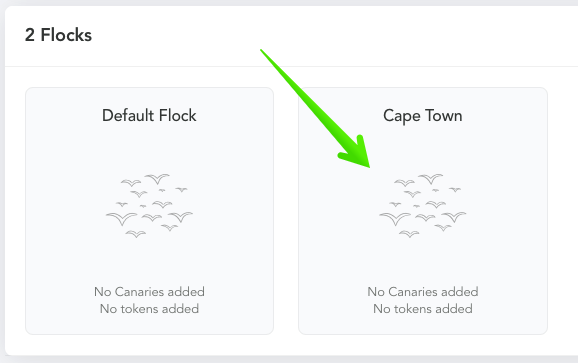Click "No Canaries added" under Default Flock
Screen dimensions: 578x363
click(149, 292)
